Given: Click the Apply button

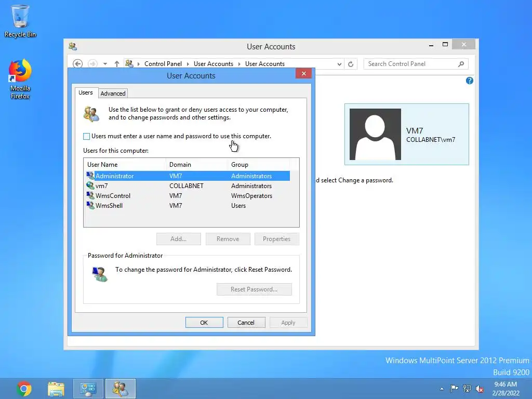Looking at the screenshot, I should coord(288,322).
